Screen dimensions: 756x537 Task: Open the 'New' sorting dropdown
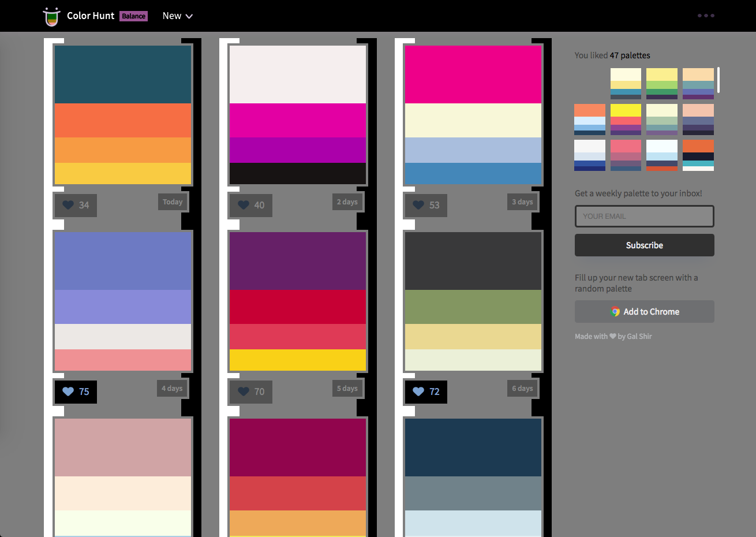tap(178, 16)
